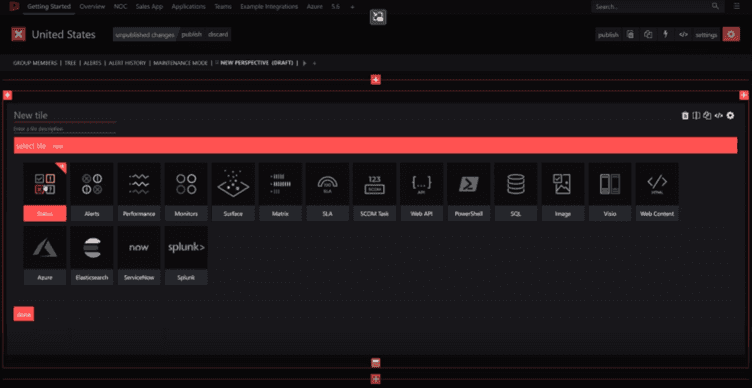Switch to Maintenance Mode perspective
Image resolution: width=752 pixels, height=388 pixels.
(181, 63)
